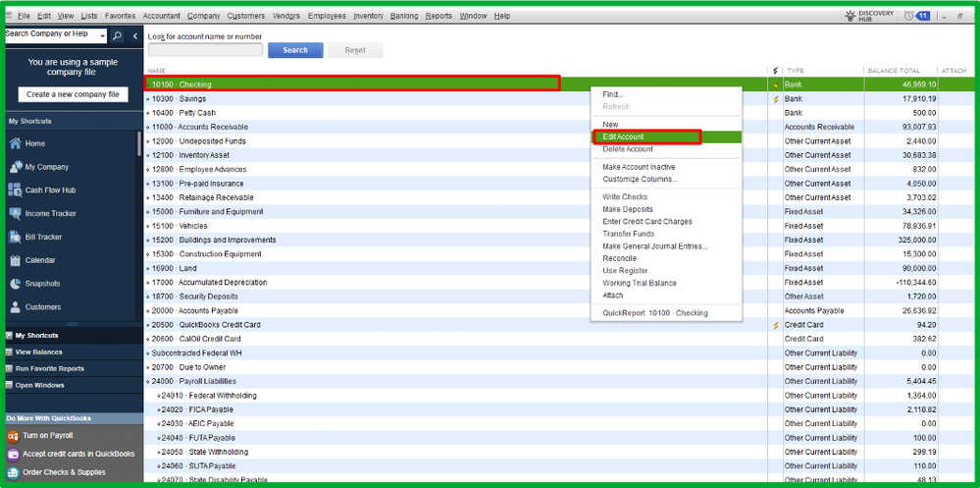Screen dimensions: 980x488
Task: Collapse the 24000 Payroll Liabilities account
Action: click(148, 382)
